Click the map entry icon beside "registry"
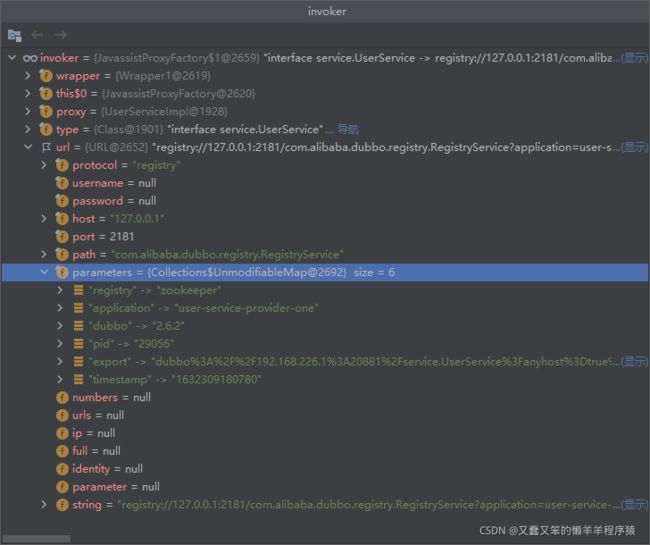The image size is (650, 545). pyautogui.click(x=78, y=290)
